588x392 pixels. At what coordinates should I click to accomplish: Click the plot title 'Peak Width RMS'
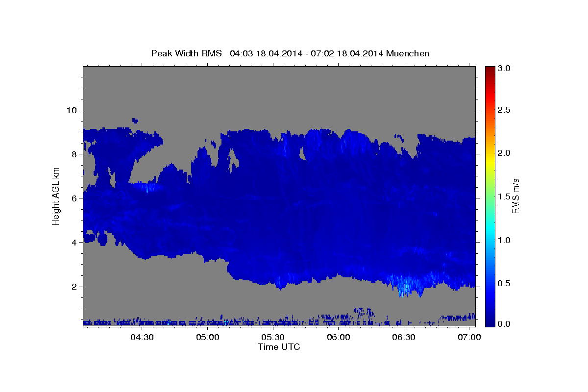tap(187, 53)
